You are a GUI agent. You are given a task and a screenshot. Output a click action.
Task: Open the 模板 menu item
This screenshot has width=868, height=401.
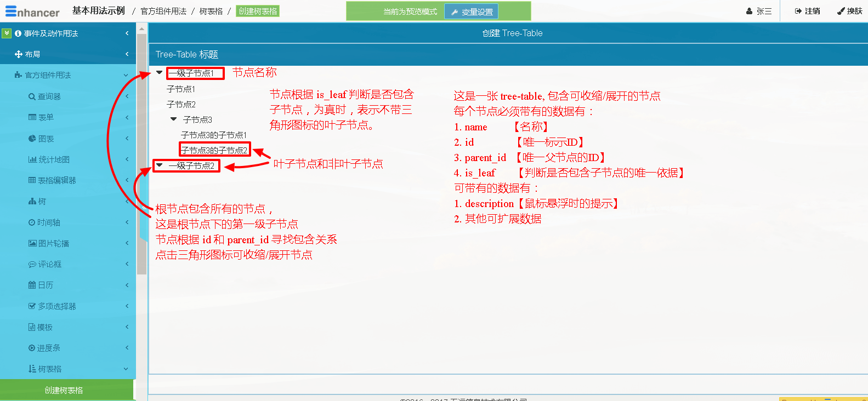tap(68, 327)
